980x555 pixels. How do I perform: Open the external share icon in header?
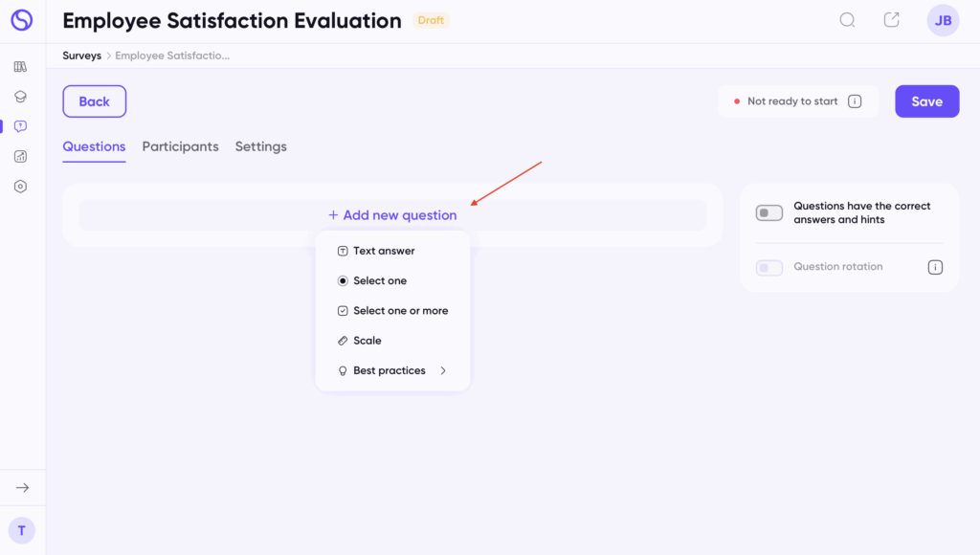point(891,20)
